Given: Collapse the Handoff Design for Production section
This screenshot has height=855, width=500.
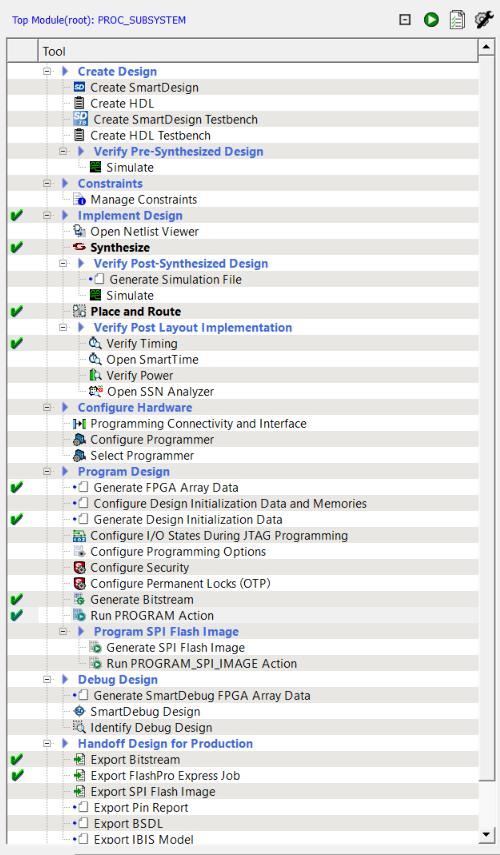Looking at the screenshot, I should [47, 744].
